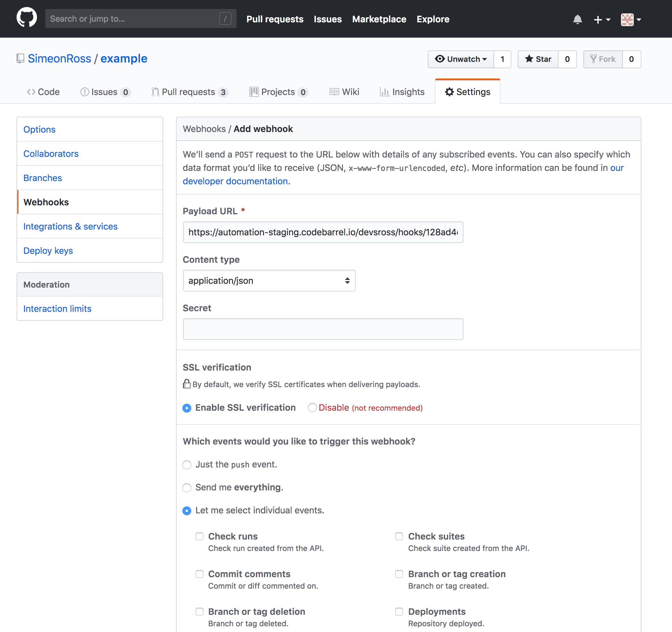The height and width of the screenshot is (632, 672).
Task: Click the Star repository button
Action: pyautogui.click(x=538, y=59)
